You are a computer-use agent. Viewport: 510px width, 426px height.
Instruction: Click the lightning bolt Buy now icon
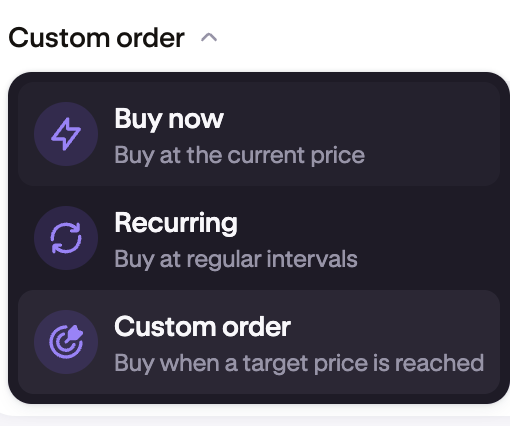coord(66,134)
